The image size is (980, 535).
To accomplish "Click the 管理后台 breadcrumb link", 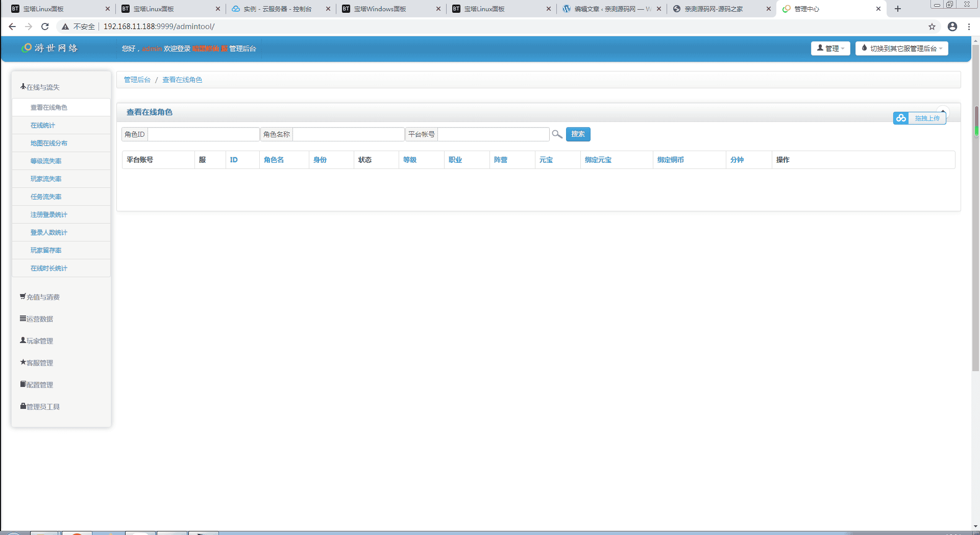I will coord(137,80).
